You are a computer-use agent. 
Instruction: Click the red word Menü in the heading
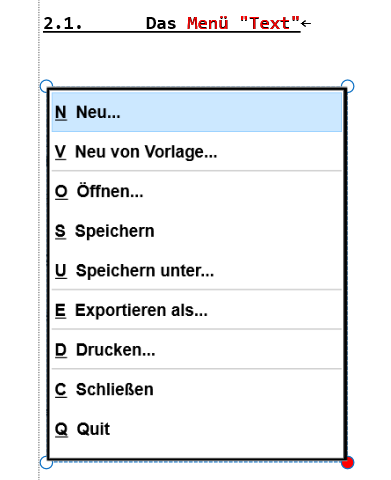click(x=208, y=23)
